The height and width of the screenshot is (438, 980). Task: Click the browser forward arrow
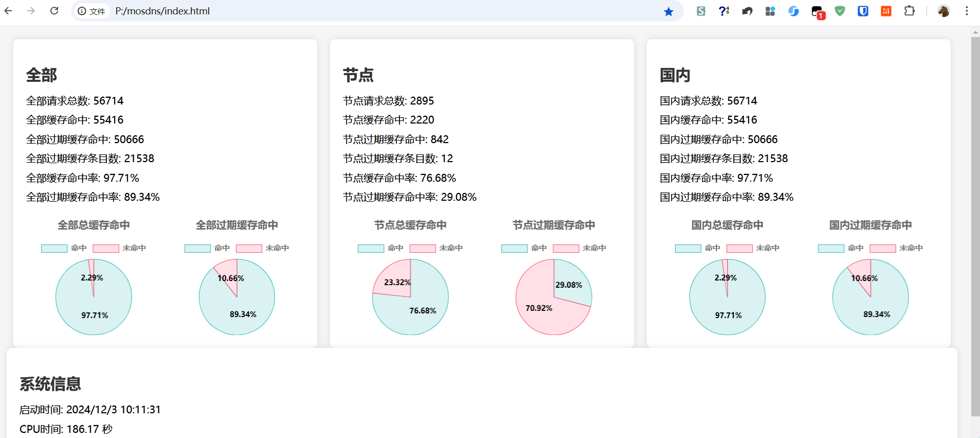click(x=31, y=11)
